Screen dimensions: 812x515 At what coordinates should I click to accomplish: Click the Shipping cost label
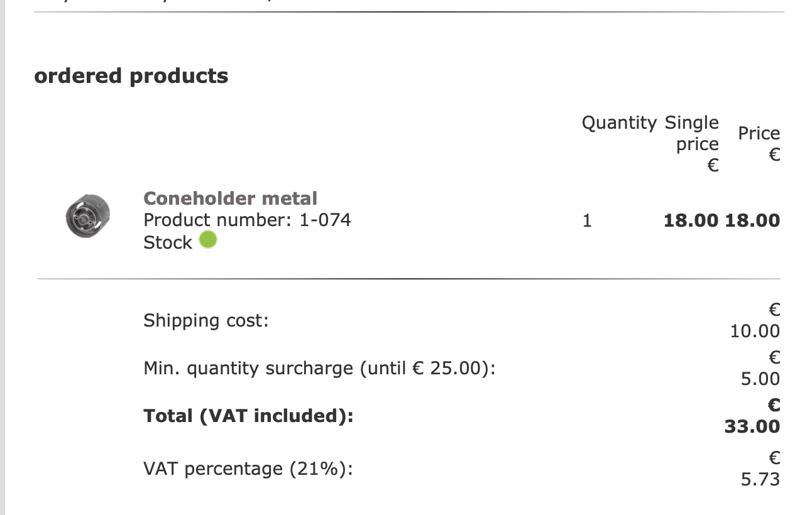click(206, 320)
